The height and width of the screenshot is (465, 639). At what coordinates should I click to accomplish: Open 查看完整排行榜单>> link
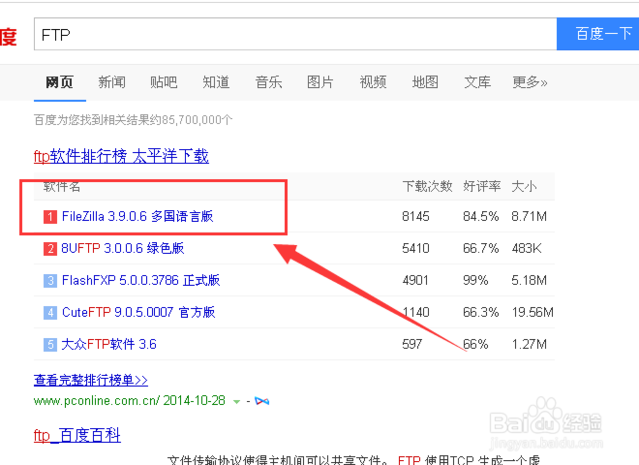click(x=91, y=380)
